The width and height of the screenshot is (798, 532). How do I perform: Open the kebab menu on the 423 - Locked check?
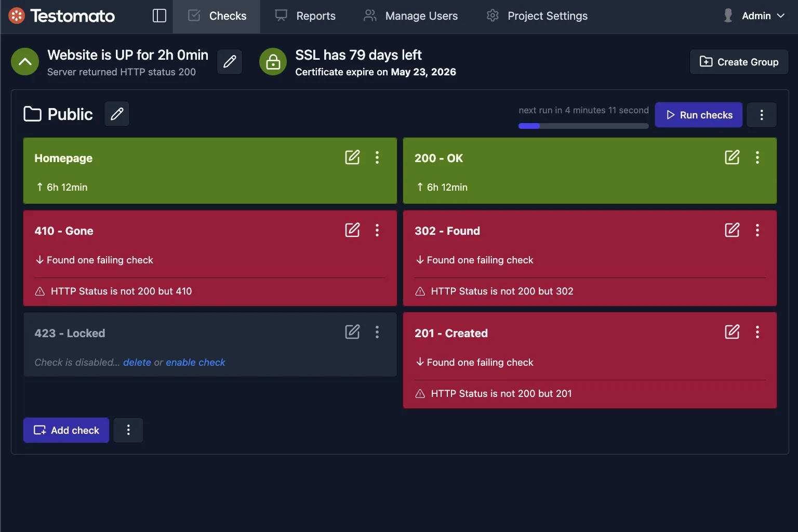point(377,332)
